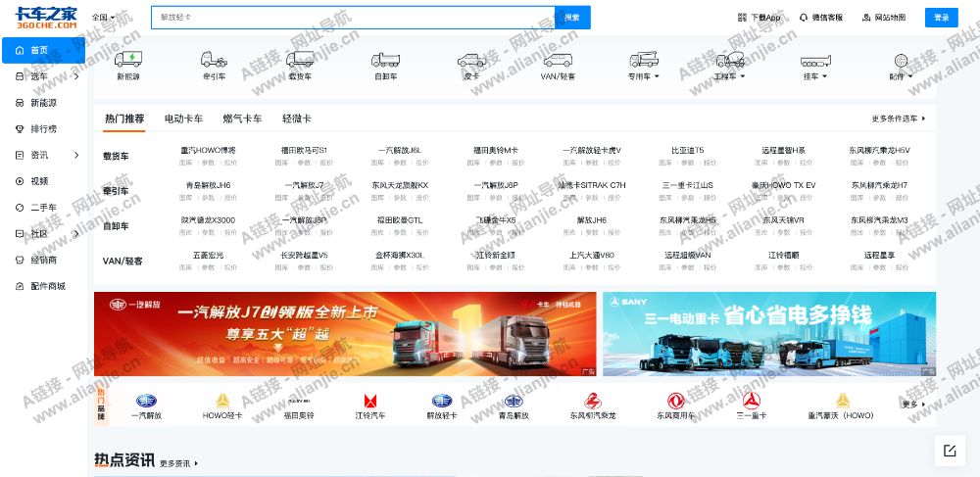Open the 牵引车 tractor truck icon
The width and height of the screenshot is (980, 477).
[214, 60]
